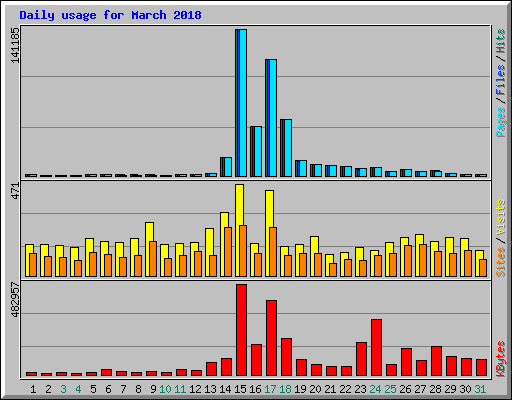Click the x-axis day label 13
512x400 pixels.
[x=210, y=389]
